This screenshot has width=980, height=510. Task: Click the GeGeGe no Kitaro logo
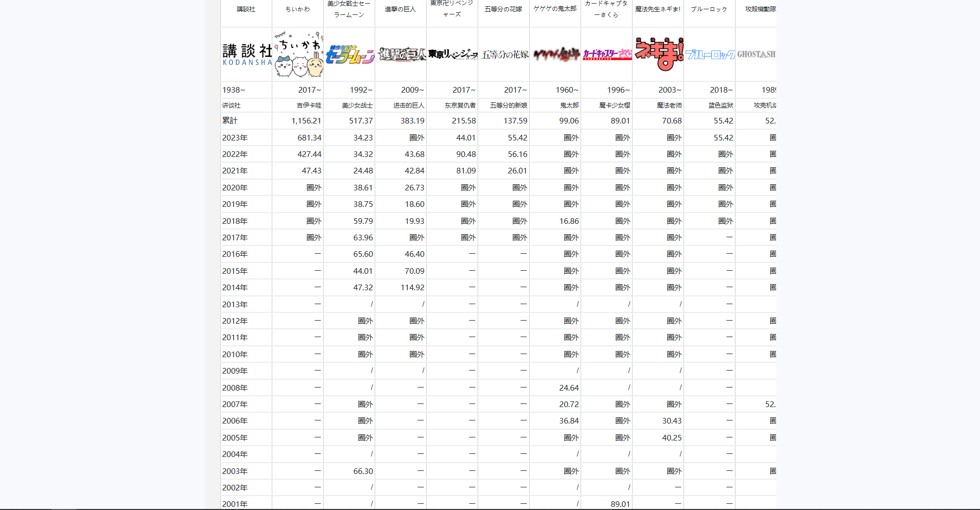(x=556, y=55)
